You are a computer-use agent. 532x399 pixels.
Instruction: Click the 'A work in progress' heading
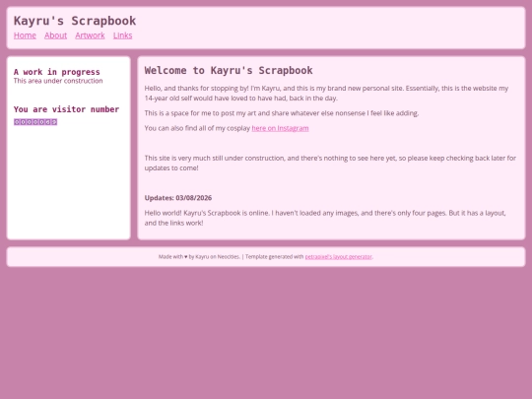(57, 72)
